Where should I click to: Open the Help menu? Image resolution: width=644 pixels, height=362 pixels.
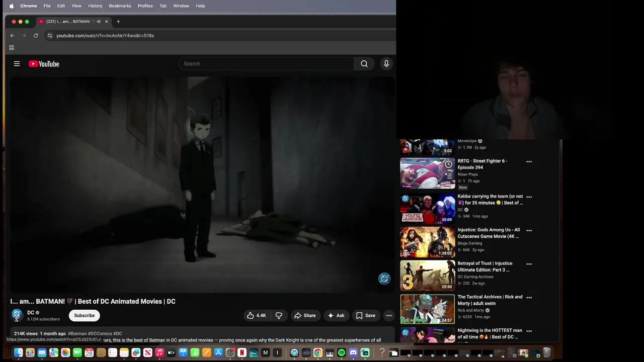point(200,6)
